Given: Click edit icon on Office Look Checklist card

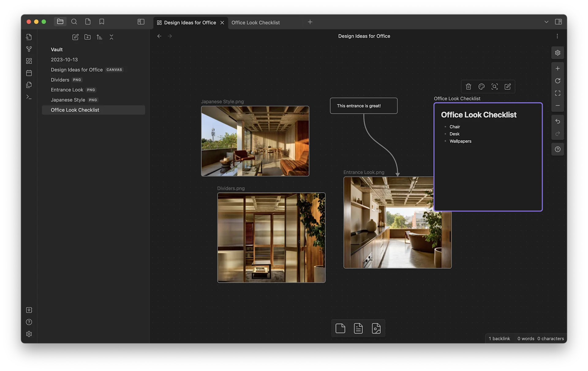Looking at the screenshot, I should click(507, 87).
